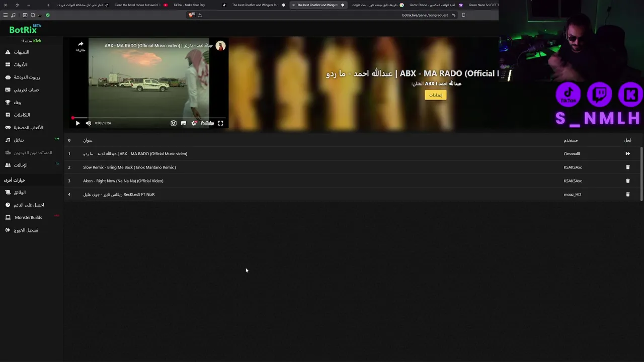Take a screenshot with the player camera icon

coord(174,123)
